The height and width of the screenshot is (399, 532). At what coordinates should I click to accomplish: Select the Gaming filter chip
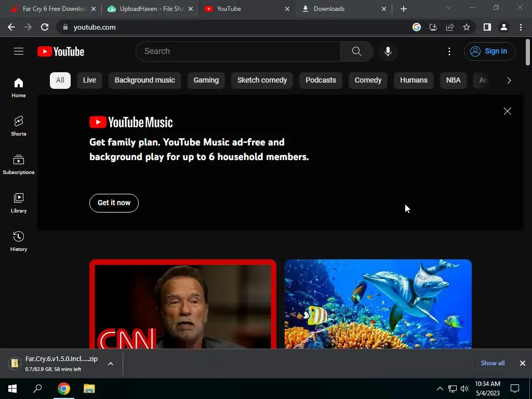[x=206, y=81]
